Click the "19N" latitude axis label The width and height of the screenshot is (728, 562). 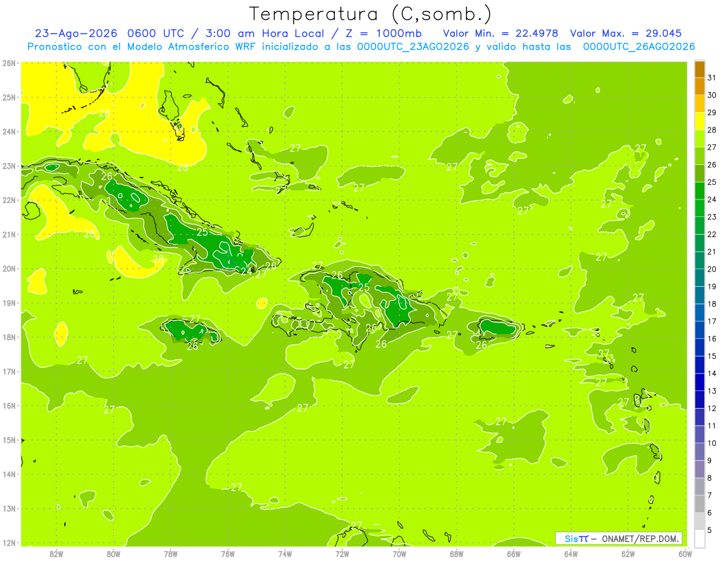[x=9, y=303]
